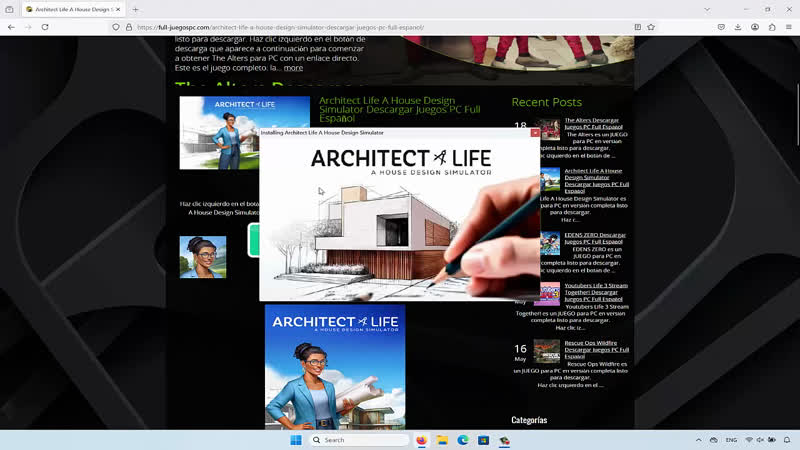Open Architect Life recent post link in sidebar
This screenshot has height=450, width=800.
coord(596,181)
